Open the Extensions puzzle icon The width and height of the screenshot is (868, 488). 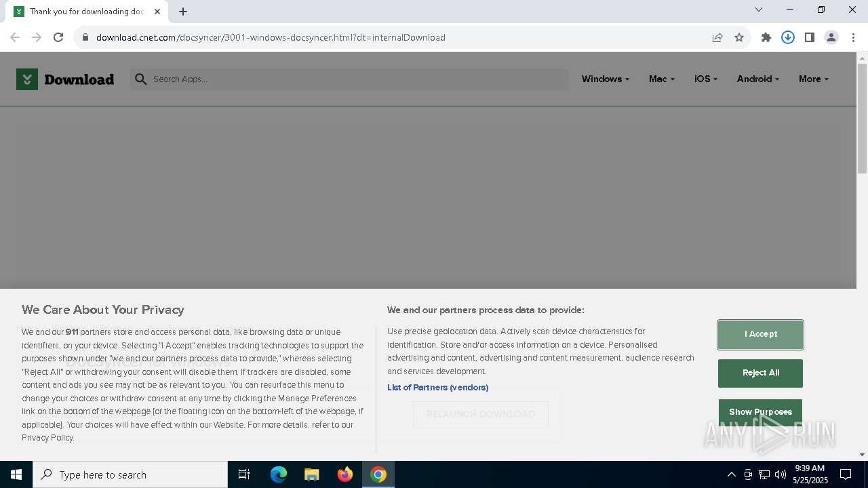point(766,37)
